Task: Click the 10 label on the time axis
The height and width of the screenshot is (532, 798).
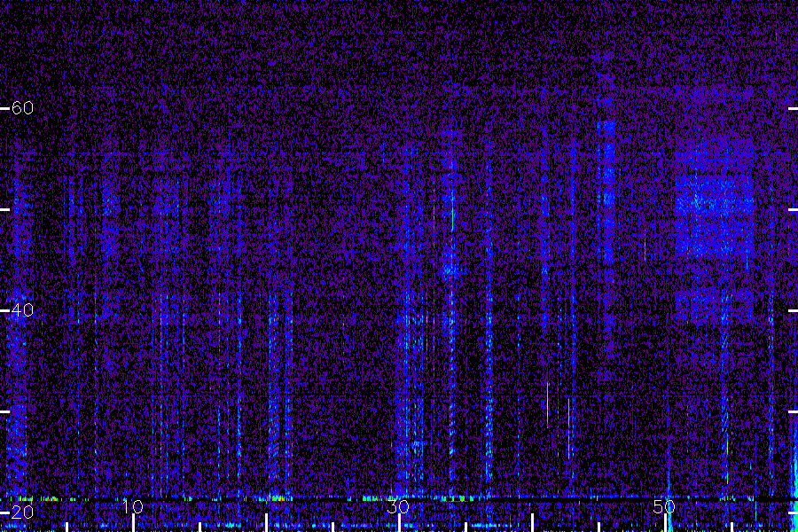Action: point(133,506)
